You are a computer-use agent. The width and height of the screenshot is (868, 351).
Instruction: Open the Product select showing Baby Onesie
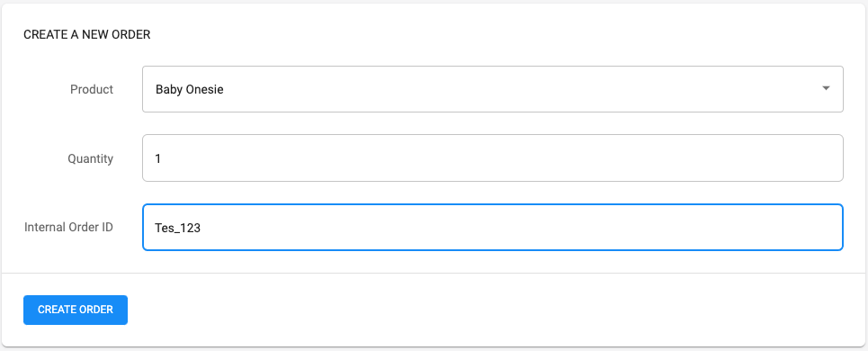[x=493, y=89]
